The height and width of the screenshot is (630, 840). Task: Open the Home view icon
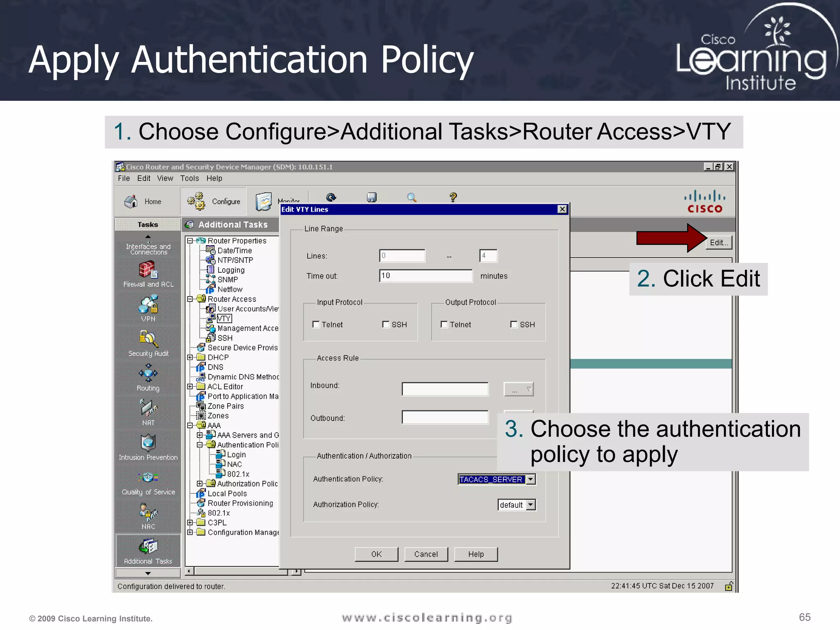pos(131,201)
